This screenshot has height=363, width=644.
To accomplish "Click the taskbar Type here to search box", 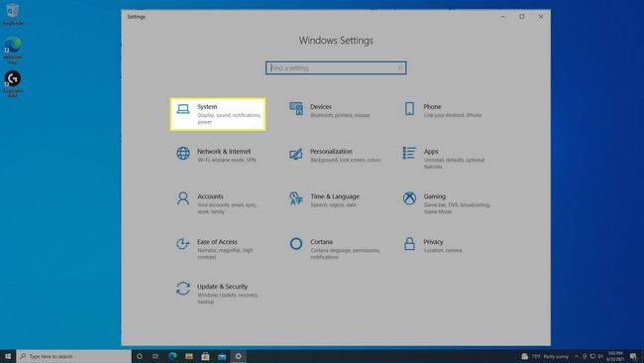I will 74,356.
